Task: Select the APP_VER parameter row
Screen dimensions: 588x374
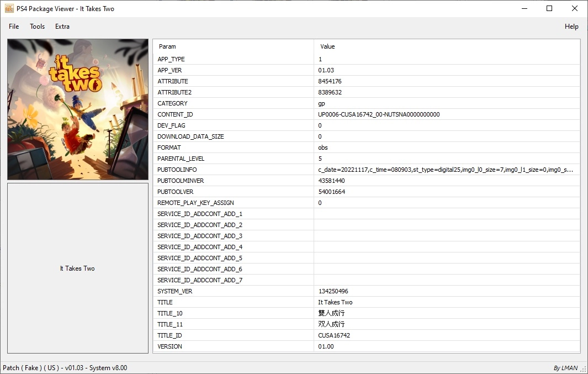Action: [x=169, y=70]
